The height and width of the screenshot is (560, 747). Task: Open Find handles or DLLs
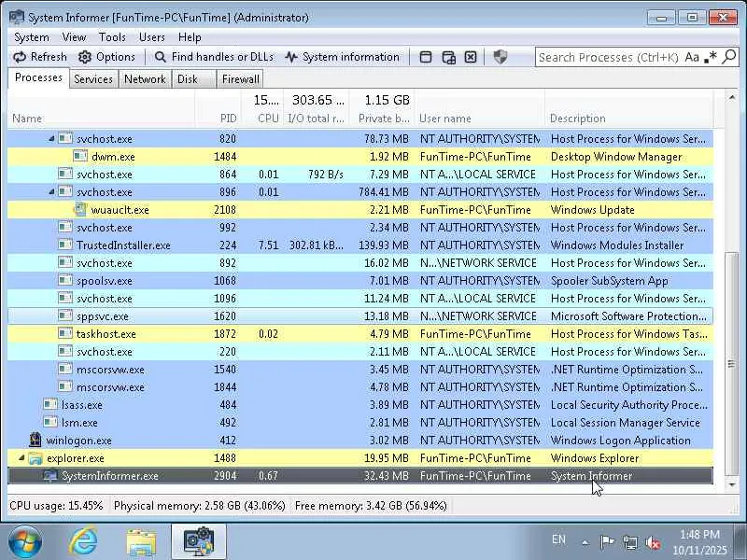click(x=214, y=57)
